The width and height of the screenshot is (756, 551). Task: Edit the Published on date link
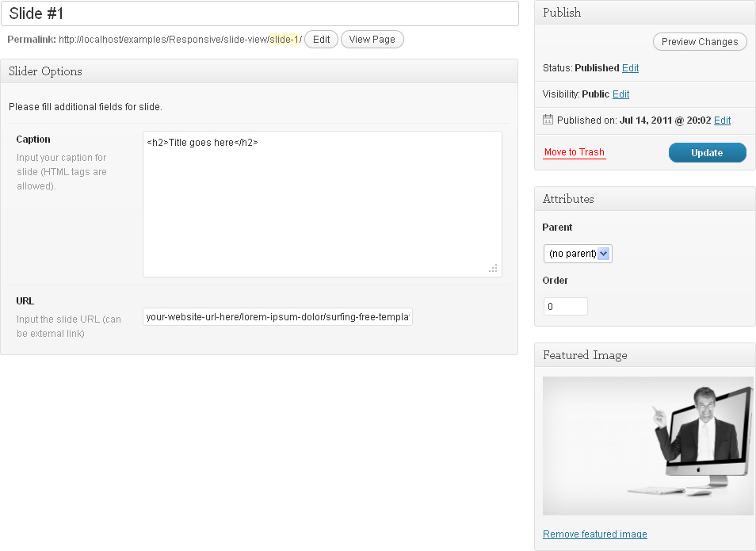[x=722, y=121]
